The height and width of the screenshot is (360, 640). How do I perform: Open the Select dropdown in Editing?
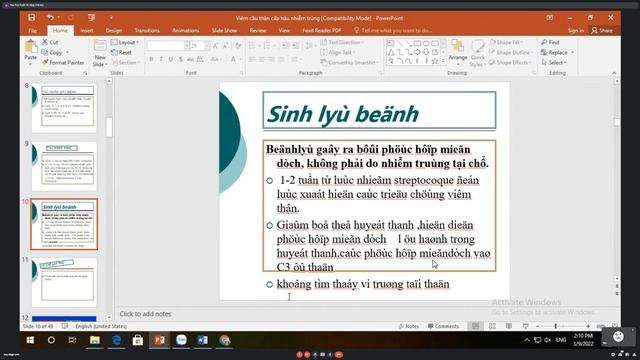pyautogui.click(x=554, y=62)
